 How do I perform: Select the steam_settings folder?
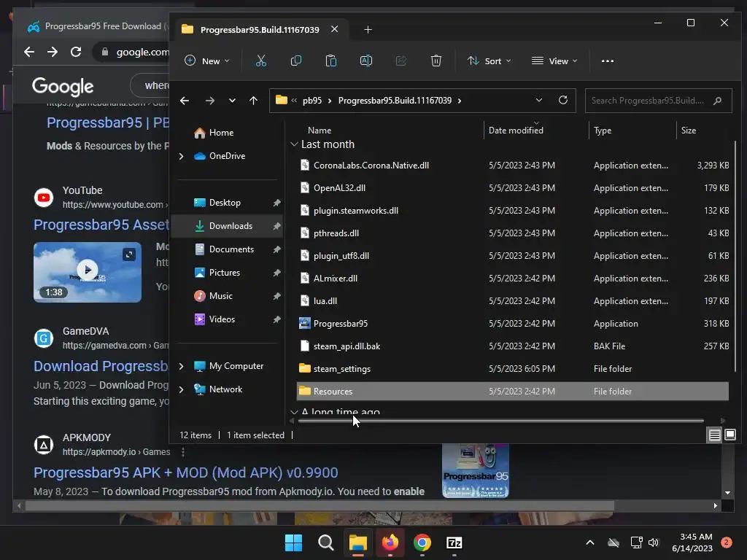[513, 369]
